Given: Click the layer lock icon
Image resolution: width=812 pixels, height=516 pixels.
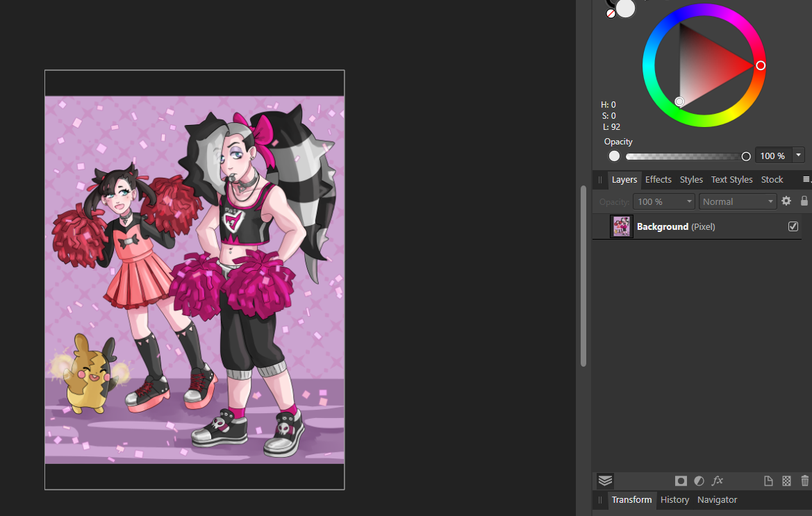Looking at the screenshot, I should point(804,201).
